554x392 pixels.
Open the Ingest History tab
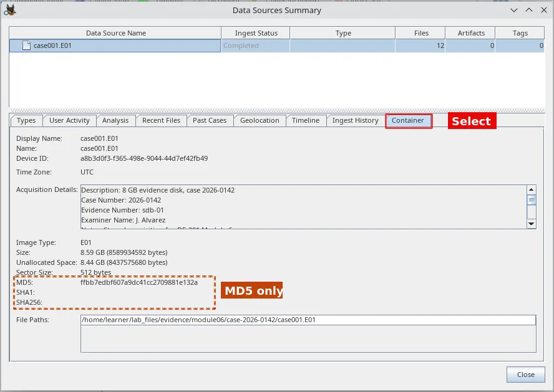355,120
